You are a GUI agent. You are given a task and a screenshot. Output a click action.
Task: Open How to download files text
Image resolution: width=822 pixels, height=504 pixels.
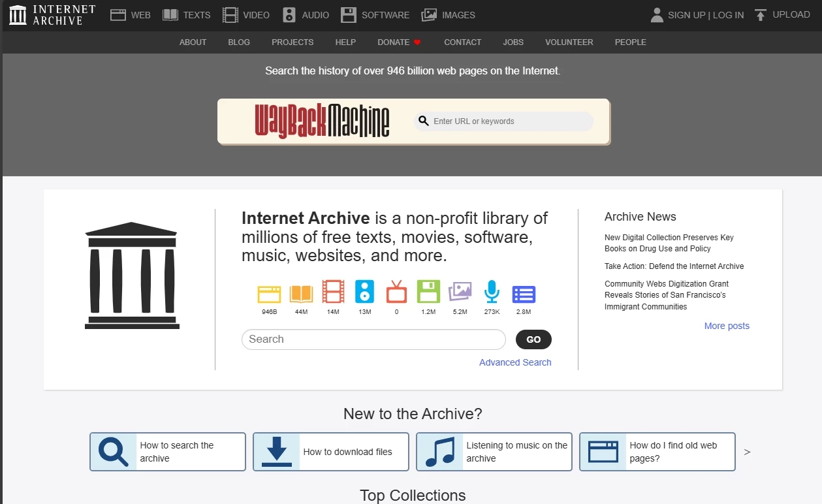348,452
